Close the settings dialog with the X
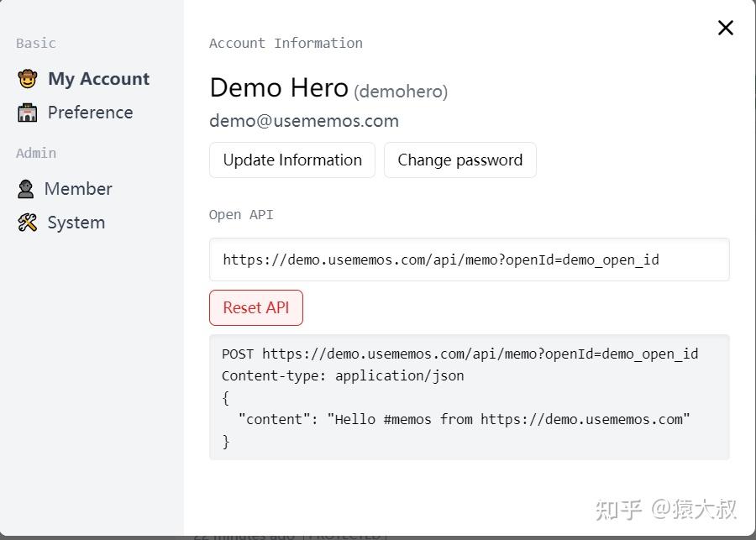Viewport: 756px width, 540px height. [725, 28]
